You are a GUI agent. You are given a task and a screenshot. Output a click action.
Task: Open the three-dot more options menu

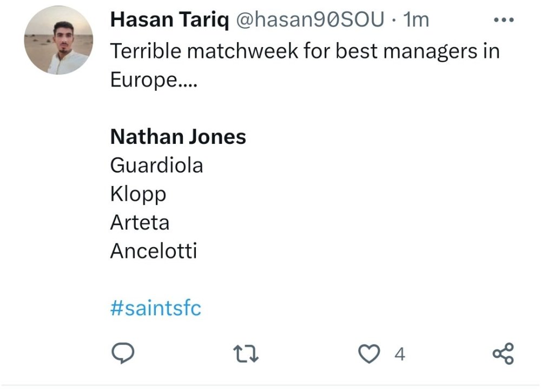[504, 20]
